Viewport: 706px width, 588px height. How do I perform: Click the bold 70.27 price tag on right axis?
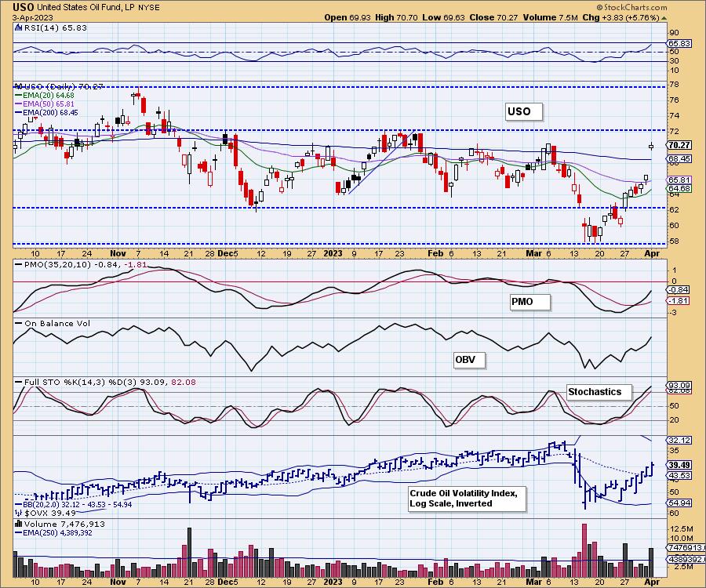pyautogui.click(x=679, y=145)
